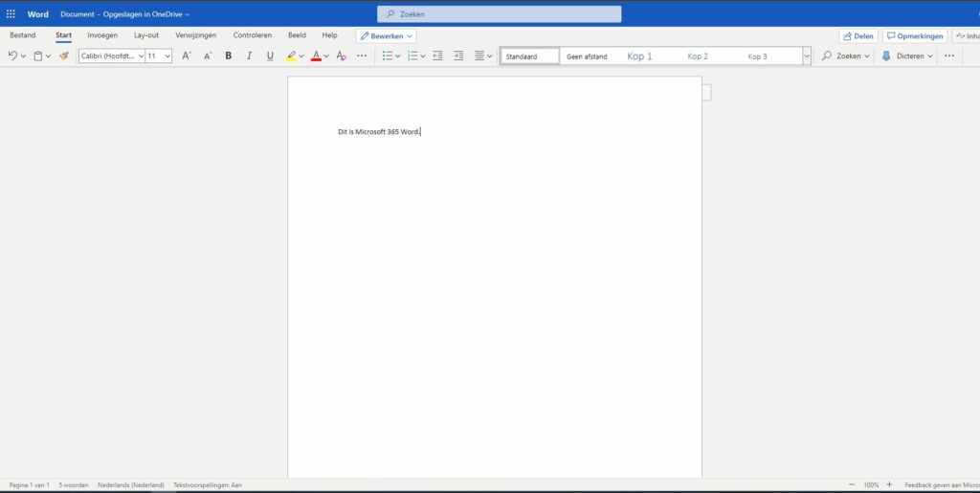Click the Delen share button

857,36
